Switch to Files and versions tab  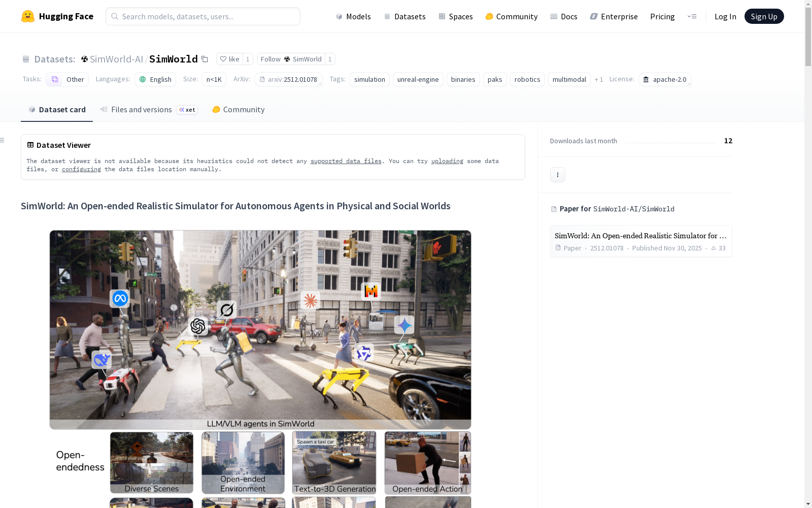[x=149, y=110]
